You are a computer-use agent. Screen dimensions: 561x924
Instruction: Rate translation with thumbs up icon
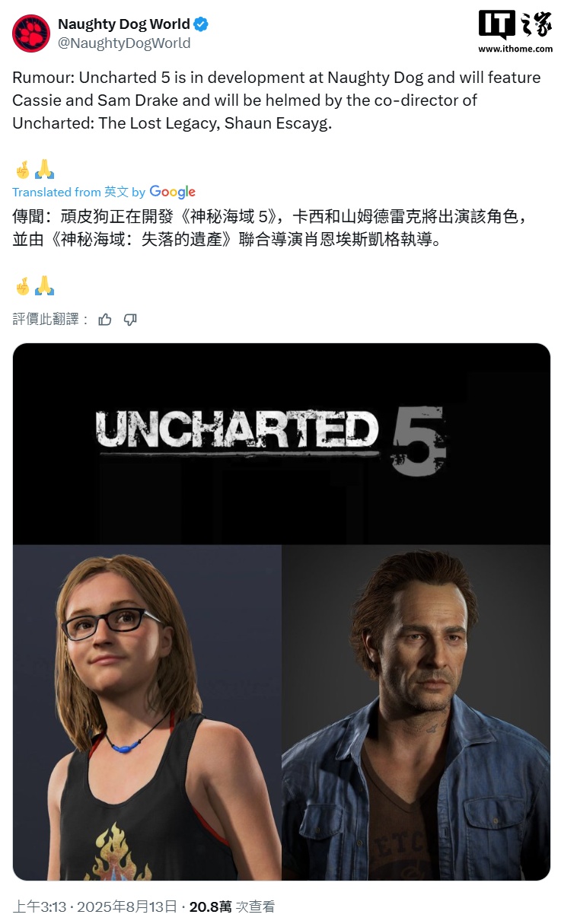[x=105, y=320]
